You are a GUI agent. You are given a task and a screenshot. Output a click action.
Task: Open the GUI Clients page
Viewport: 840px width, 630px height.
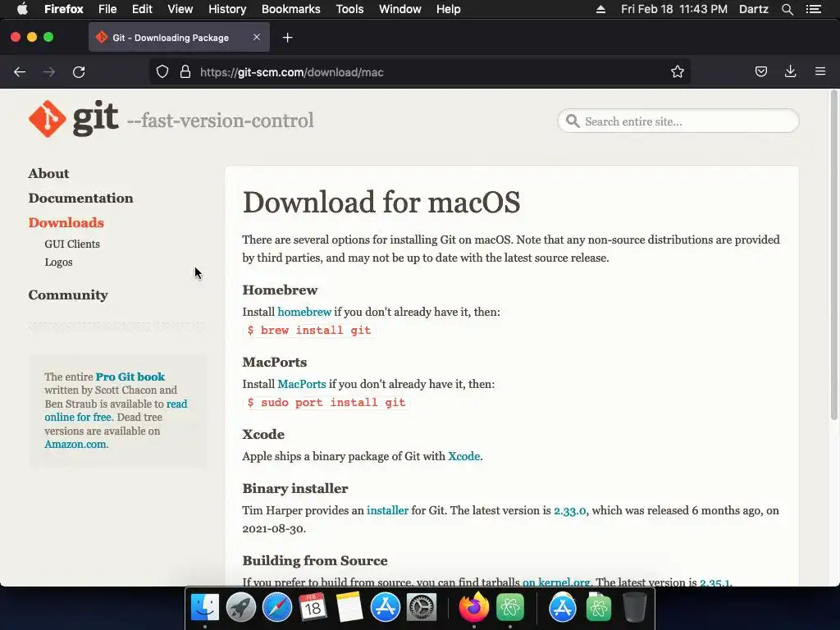(x=72, y=244)
